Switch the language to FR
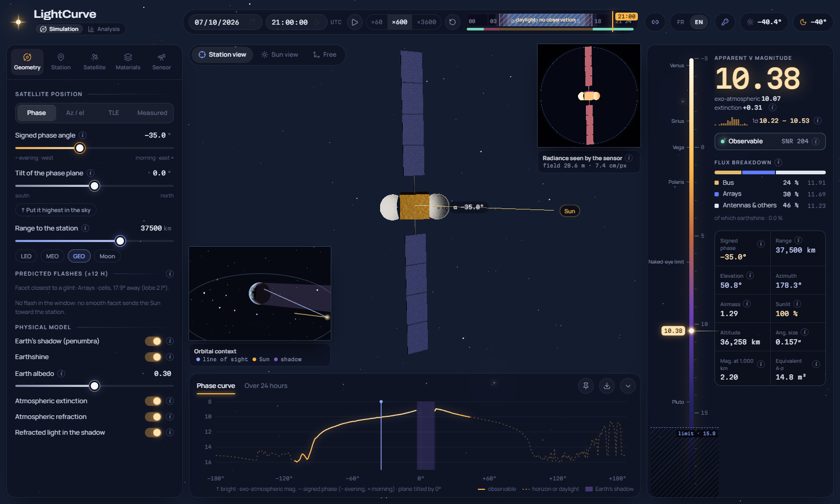This screenshot has width=840, height=504. coord(680,22)
